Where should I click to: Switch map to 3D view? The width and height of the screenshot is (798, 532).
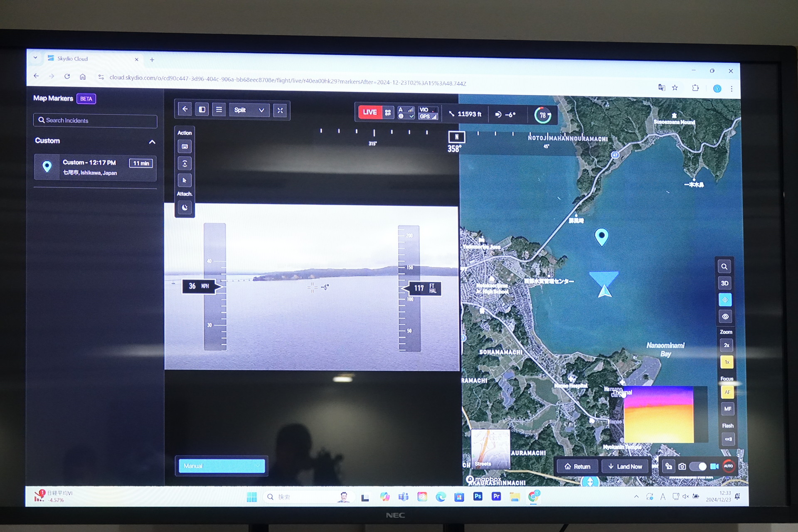725,283
